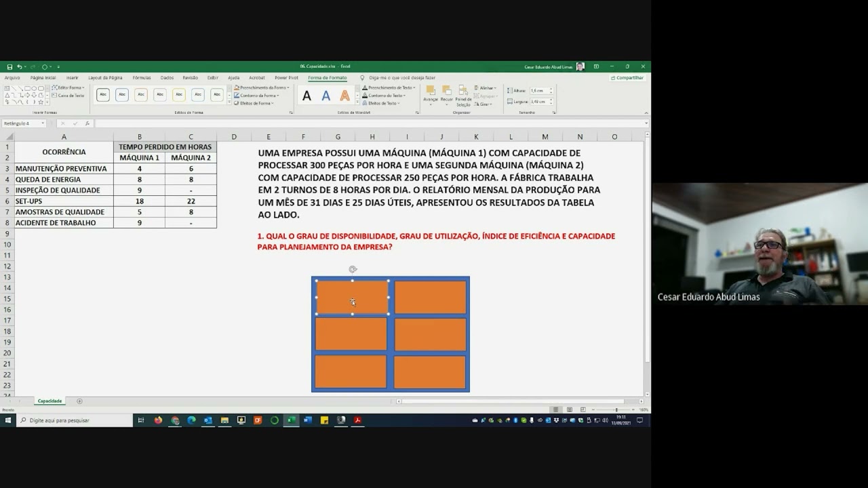Open Word from the taskbar

pyautogui.click(x=307, y=420)
